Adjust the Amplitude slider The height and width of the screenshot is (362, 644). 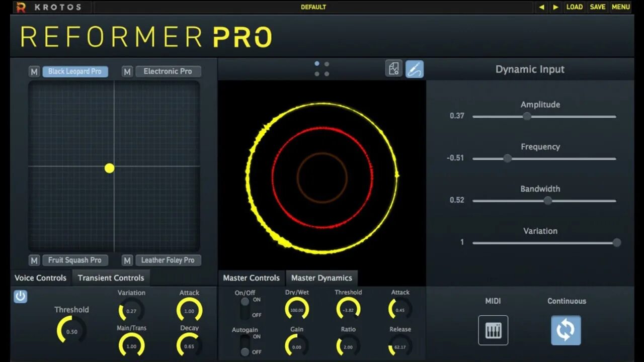coord(544,116)
